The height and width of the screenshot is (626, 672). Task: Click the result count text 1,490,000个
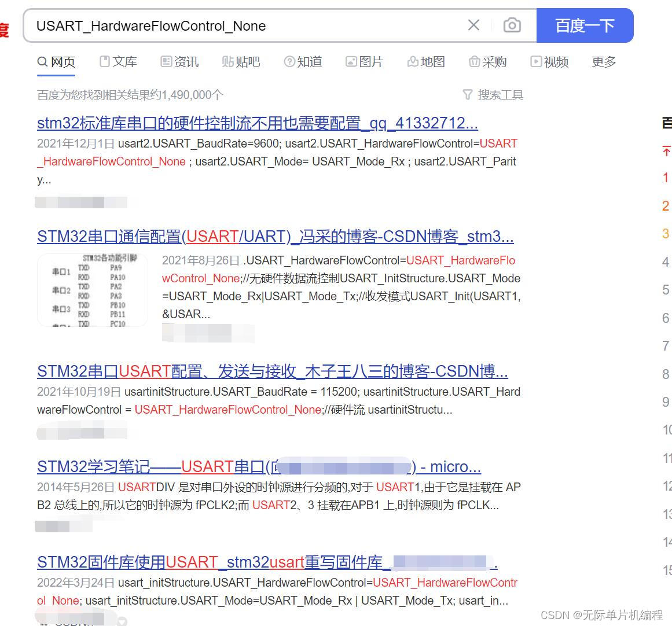192,95
